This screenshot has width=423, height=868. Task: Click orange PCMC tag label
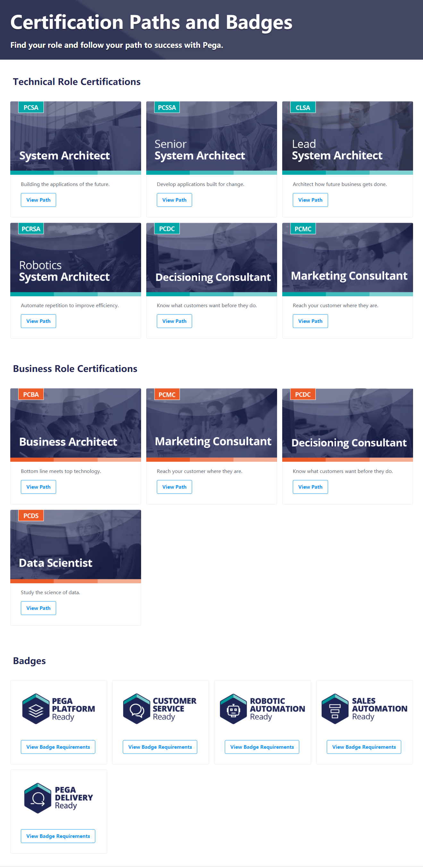[167, 395]
